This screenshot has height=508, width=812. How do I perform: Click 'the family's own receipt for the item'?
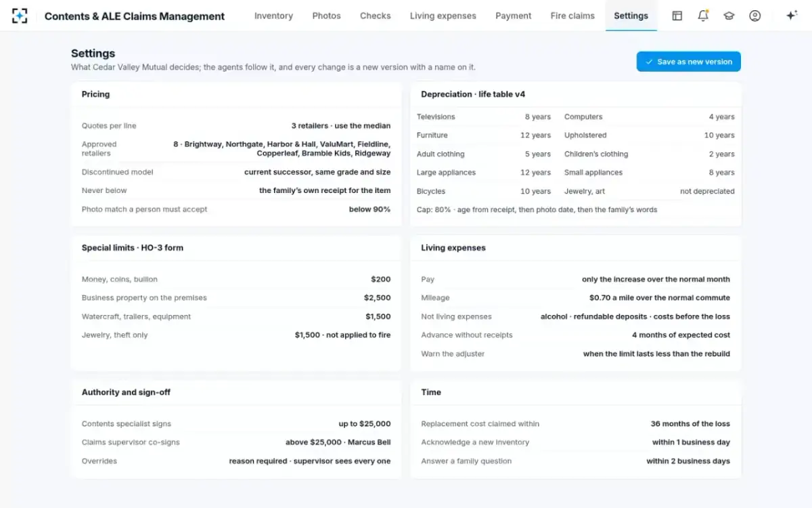[x=325, y=191]
